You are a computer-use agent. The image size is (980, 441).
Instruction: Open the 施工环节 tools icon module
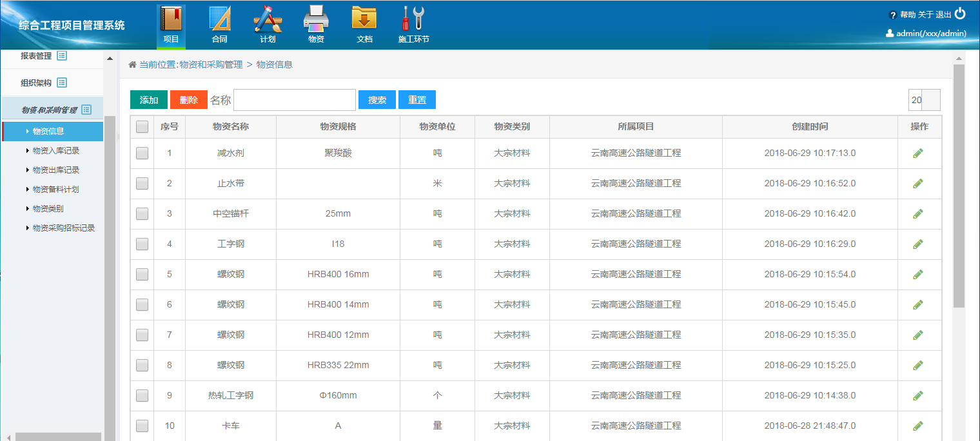[413, 19]
